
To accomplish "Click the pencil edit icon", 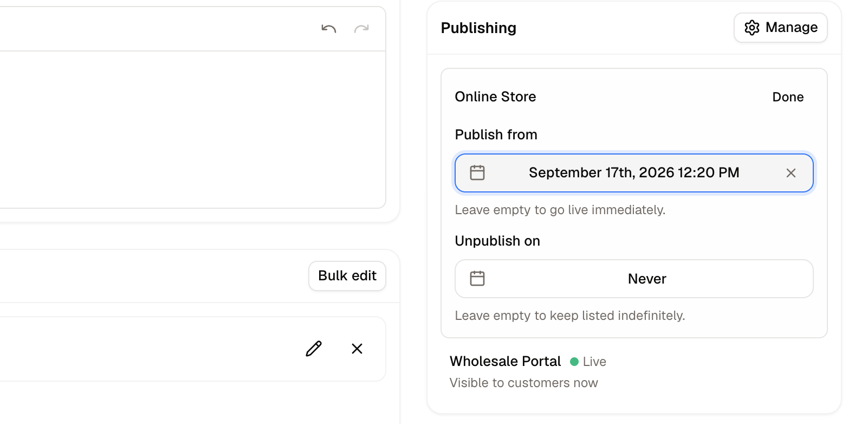I will point(314,349).
